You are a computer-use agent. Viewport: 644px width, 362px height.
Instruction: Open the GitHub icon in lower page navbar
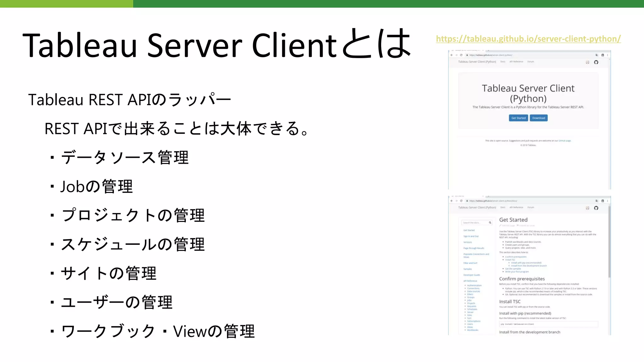[596, 208]
